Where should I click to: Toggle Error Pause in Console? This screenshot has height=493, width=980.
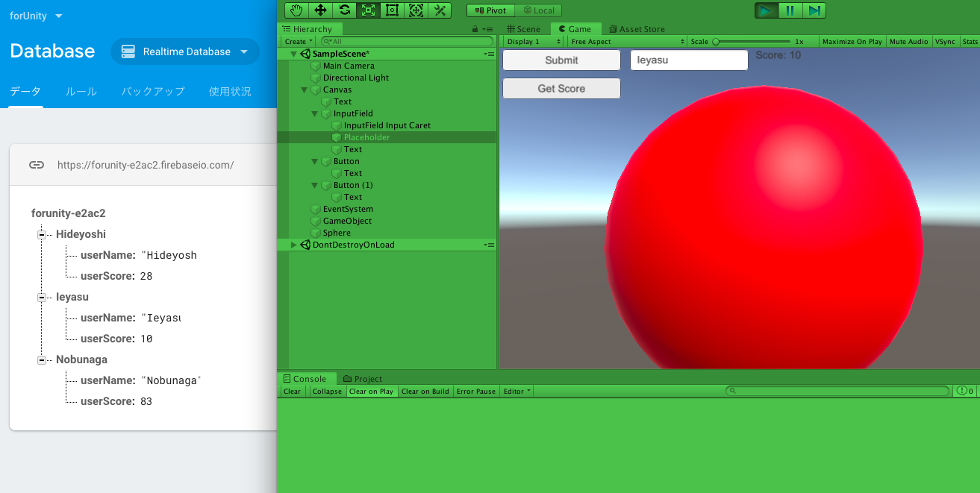(476, 392)
